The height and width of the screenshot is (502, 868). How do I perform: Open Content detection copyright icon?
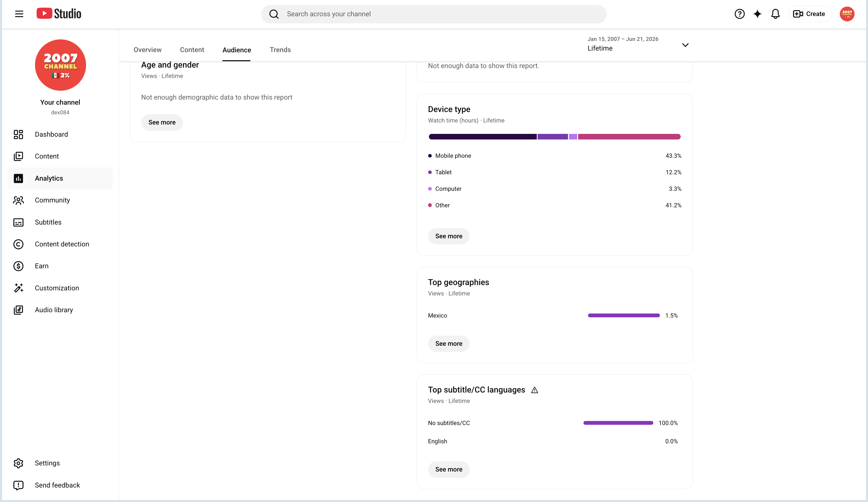pyautogui.click(x=18, y=244)
